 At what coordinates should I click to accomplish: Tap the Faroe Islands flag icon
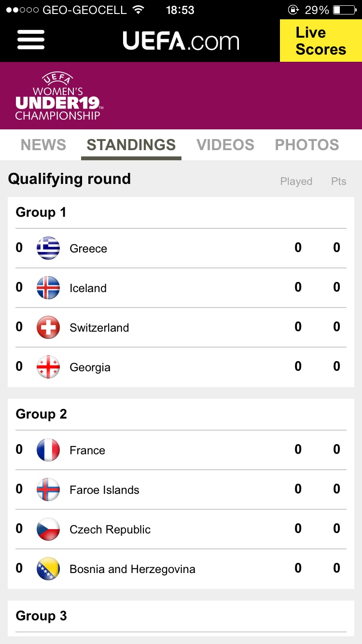click(x=48, y=490)
